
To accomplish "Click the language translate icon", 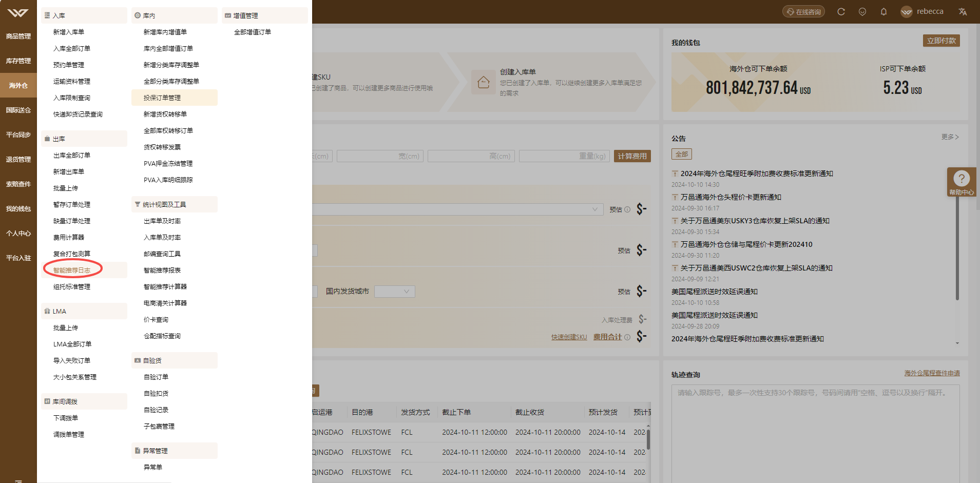I will point(963,12).
